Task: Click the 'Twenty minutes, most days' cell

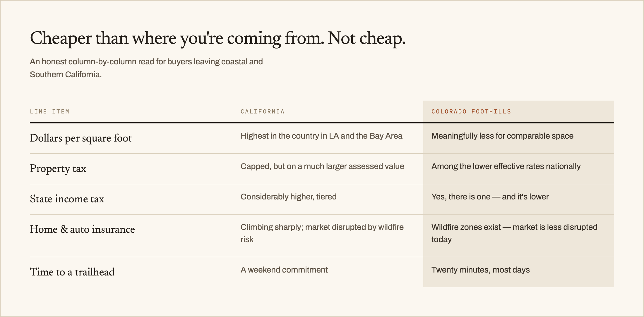Action: click(480, 270)
